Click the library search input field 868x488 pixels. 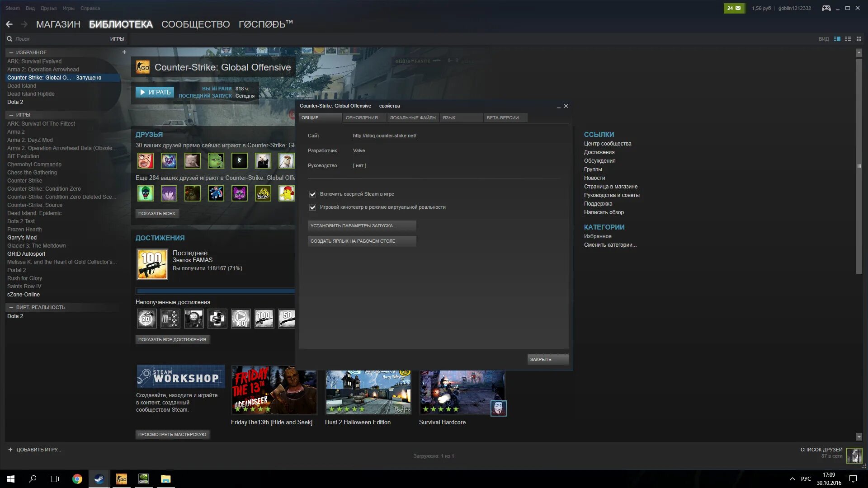tap(61, 39)
